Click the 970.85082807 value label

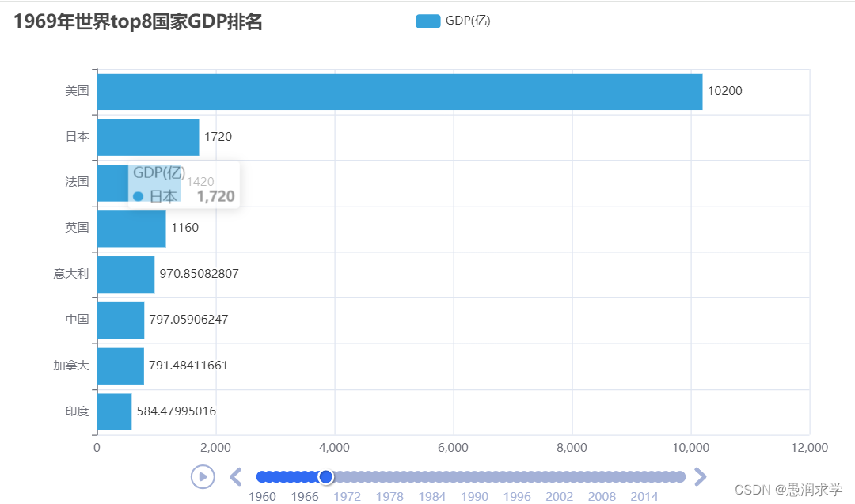199,274
